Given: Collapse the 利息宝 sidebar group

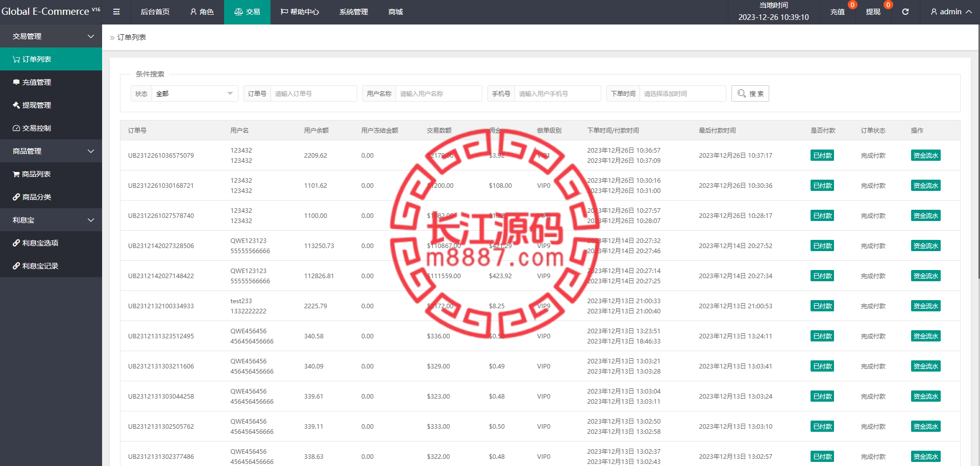Looking at the screenshot, I should pos(51,220).
